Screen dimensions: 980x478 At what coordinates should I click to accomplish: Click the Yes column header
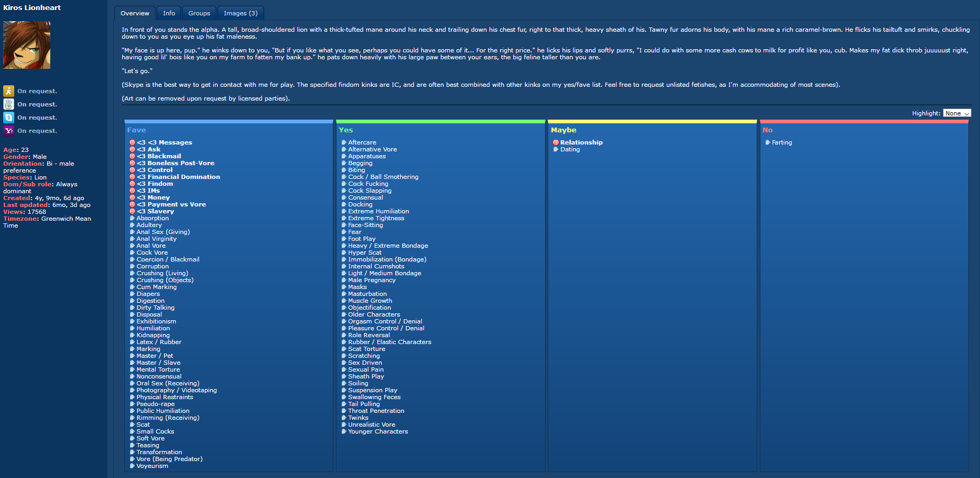346,130
